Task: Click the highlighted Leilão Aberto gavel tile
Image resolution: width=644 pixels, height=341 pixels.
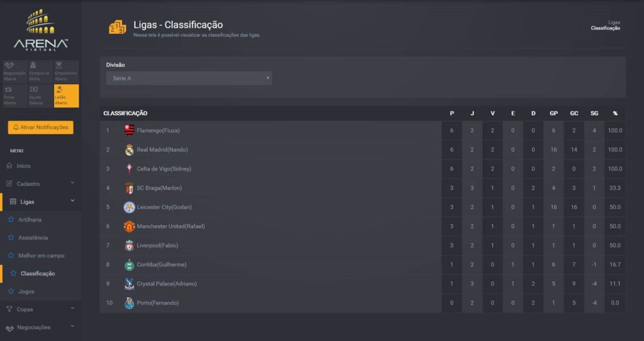Action: (66, 96)
